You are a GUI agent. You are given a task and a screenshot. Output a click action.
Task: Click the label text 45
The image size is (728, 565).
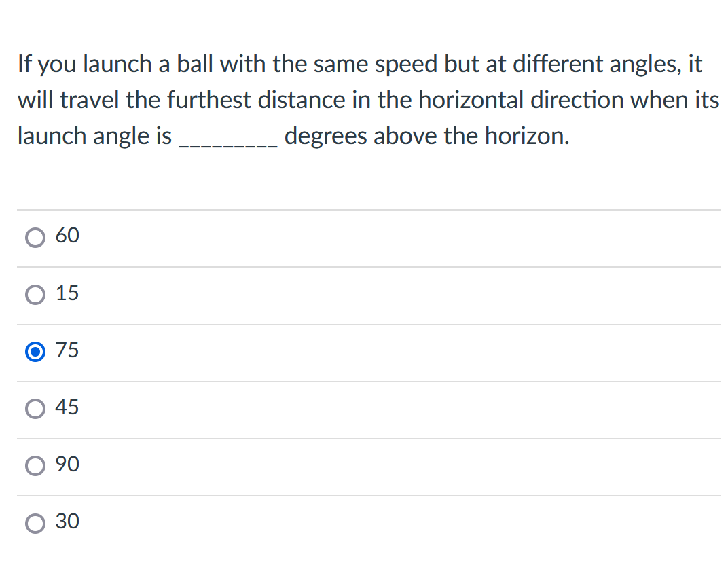point(67,407)
